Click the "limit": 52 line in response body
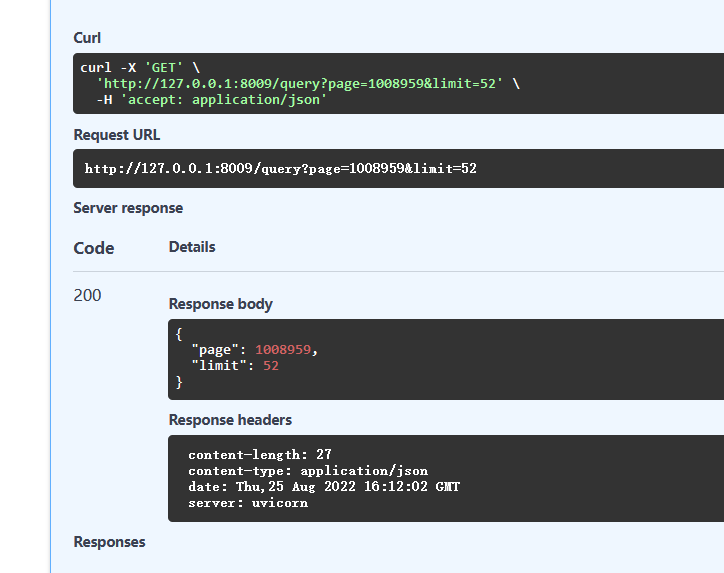Image resolution: width=724 pixels, height=573 pixels. click(x=235, y=366)
